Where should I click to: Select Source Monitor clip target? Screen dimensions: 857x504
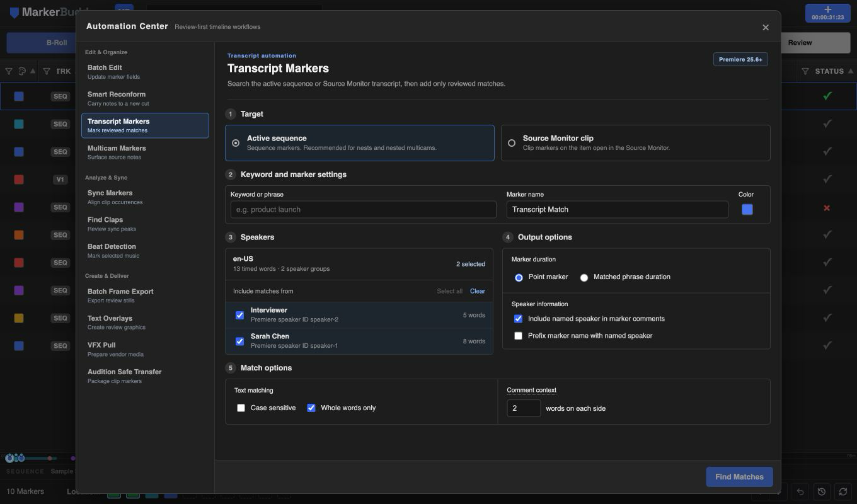pyautogui.click(x=635, y=143)
